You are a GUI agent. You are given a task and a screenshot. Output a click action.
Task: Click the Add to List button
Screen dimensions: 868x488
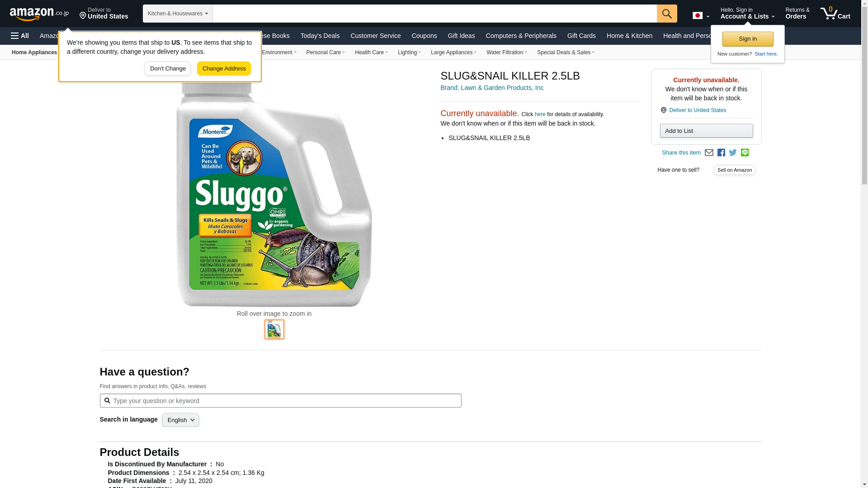point(706,131)
